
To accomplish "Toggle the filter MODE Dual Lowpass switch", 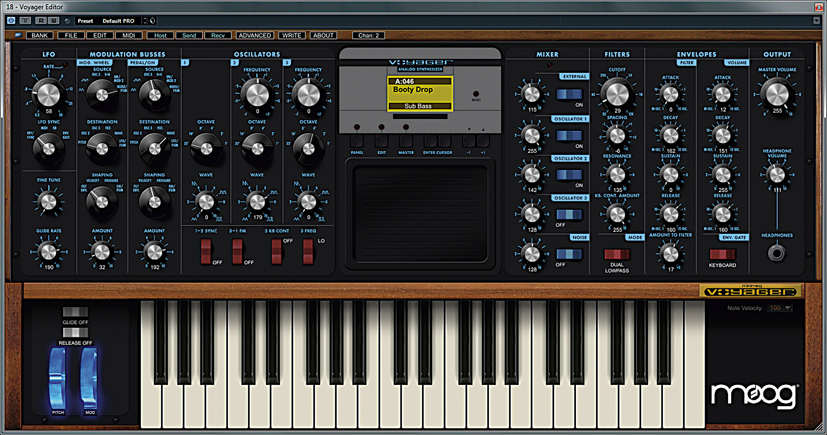I will coord(617,254).
